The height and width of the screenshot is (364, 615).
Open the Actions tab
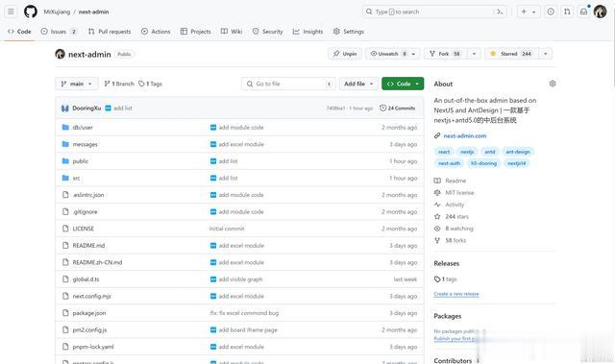156,32
